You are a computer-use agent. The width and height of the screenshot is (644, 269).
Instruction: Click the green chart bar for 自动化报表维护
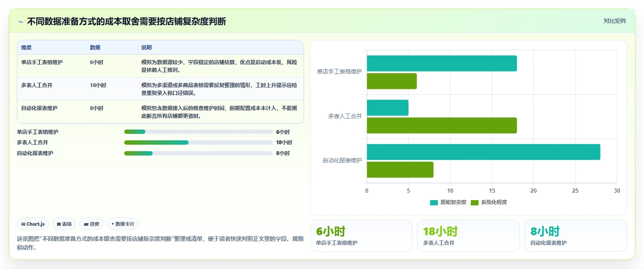(x=400, y=169)
